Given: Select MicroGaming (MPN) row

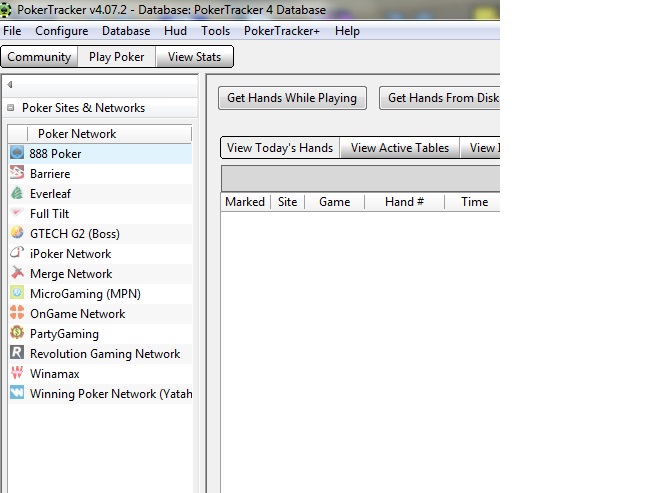Looking at the screenshot, I should (x=101, y=294).
